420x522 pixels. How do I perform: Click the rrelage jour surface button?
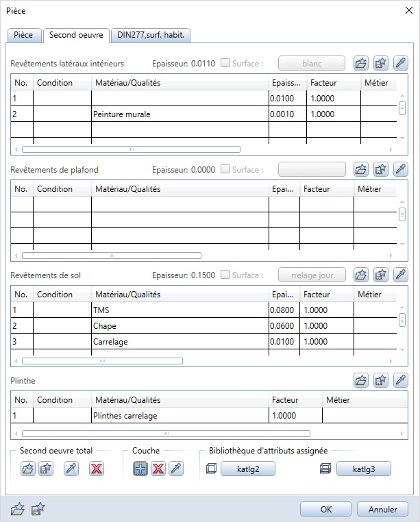click(x=312, y=275)
